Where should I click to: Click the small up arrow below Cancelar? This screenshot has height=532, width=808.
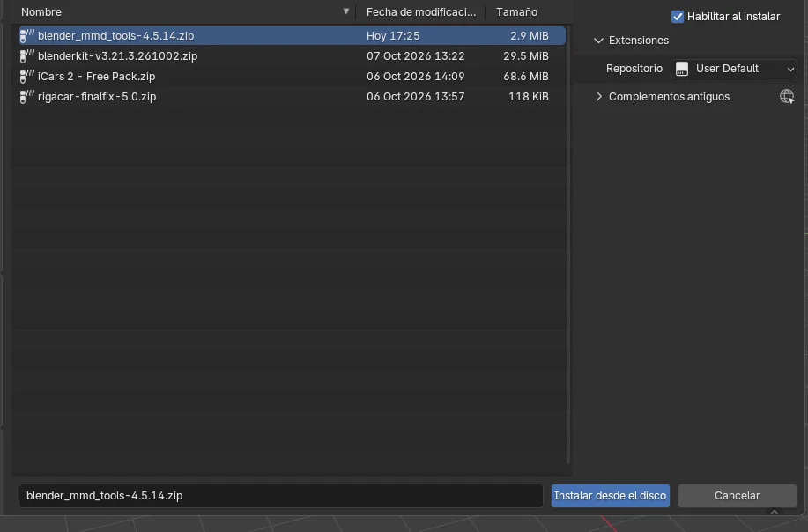click(x=774, y=512)
